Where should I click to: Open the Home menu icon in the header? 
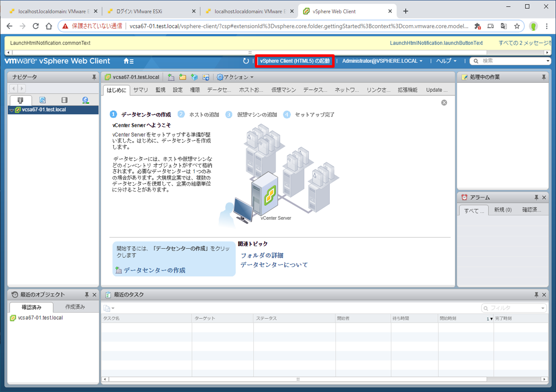[x=126, y=61]
